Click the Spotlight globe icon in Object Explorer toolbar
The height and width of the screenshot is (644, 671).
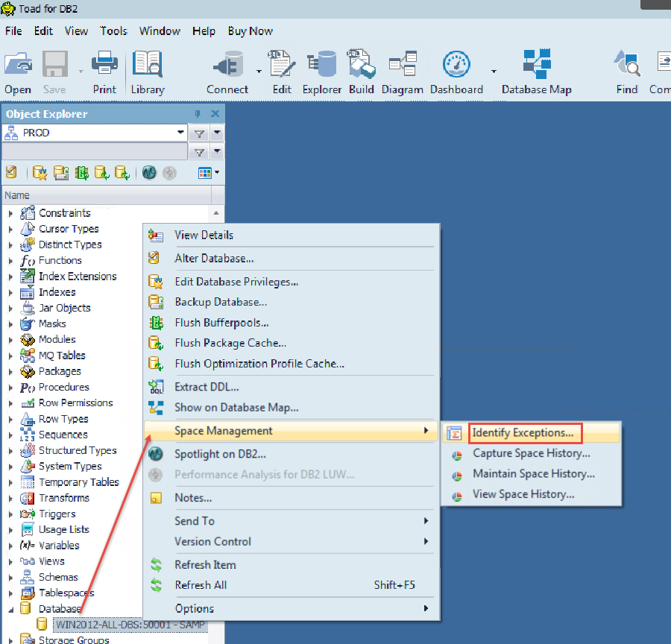(x=148, y=172)
